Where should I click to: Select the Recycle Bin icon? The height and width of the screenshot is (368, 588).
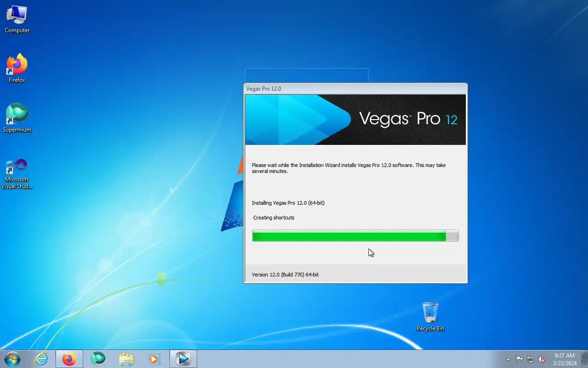[430, 317]
